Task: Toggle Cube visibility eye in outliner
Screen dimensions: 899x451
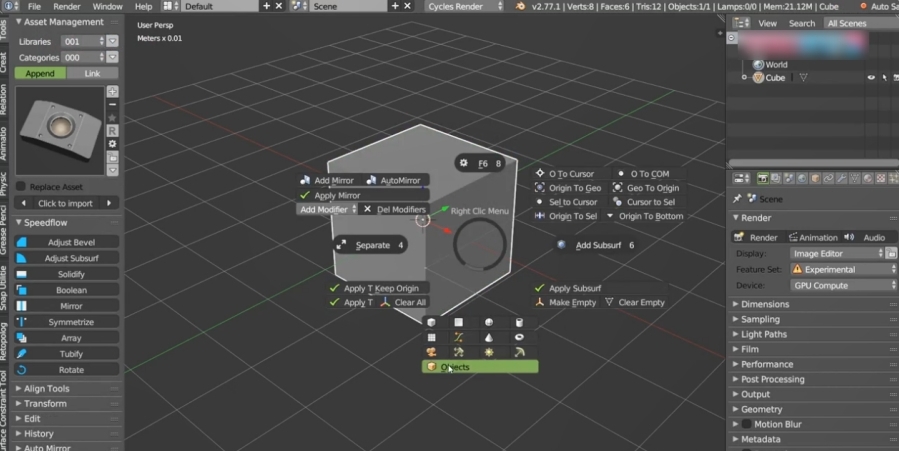Action: tap(871, 77)
